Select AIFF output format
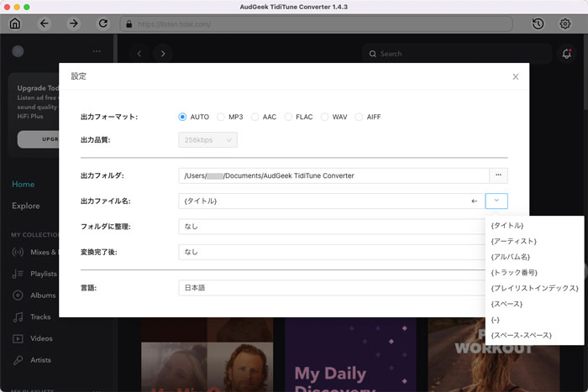The width and height of the screenshot is (588, 392). [359, 117]
